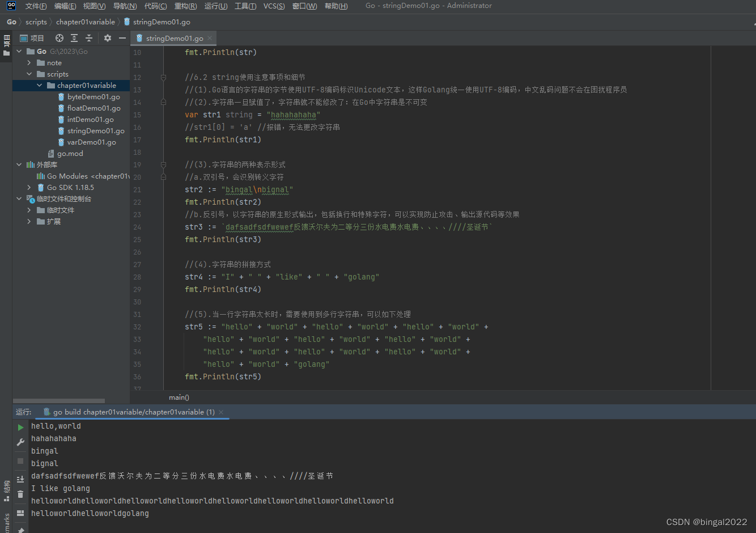Rerun program with green play icon
The width and height of the screenshot is (756, 533).
click(20, 427)
